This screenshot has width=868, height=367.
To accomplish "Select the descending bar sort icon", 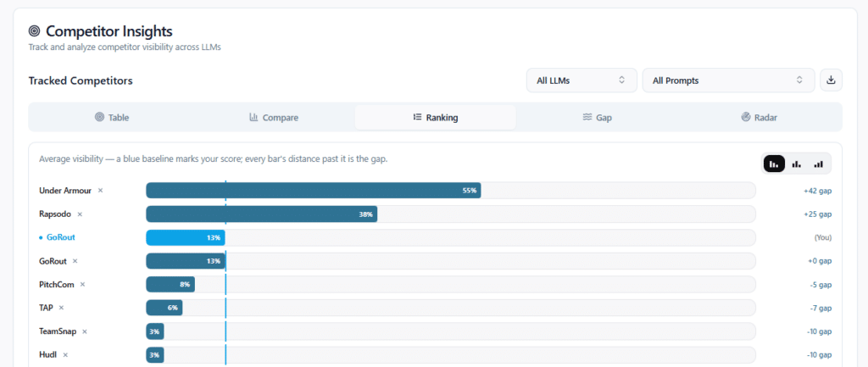I will [774, 164].
